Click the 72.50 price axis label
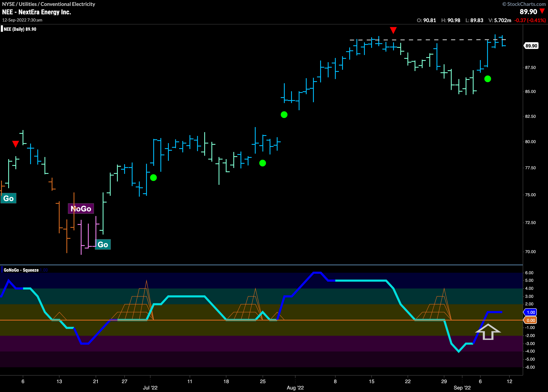 (530, 223)
